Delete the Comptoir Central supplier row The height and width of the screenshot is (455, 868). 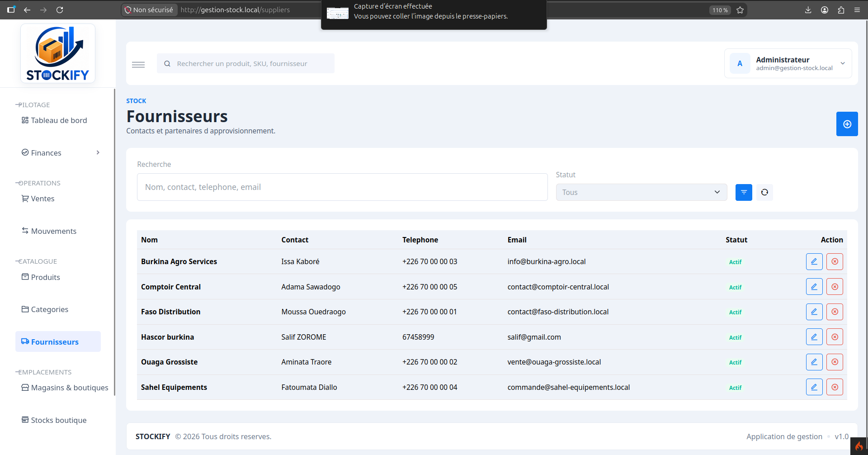835,287
